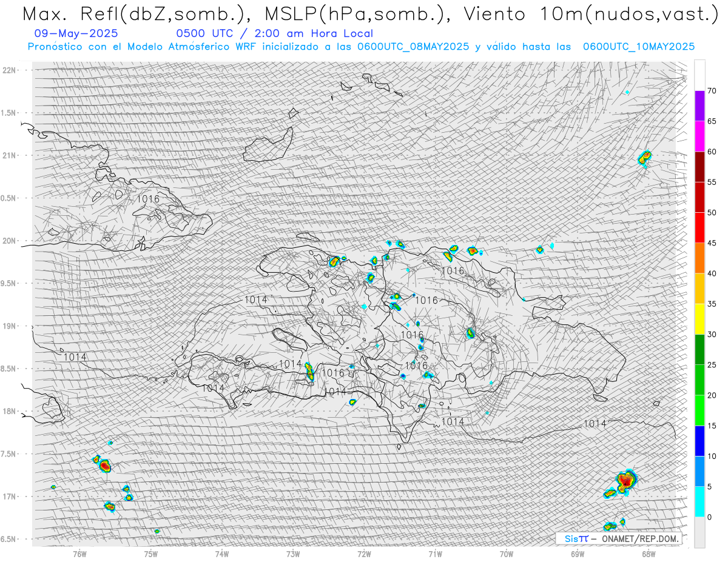The height and width of the screenshot is (562, 728).
Task: Click the cyan 0-5 dBZ colorbar segment
Action: pyautogui.click(x=699, y=502)
